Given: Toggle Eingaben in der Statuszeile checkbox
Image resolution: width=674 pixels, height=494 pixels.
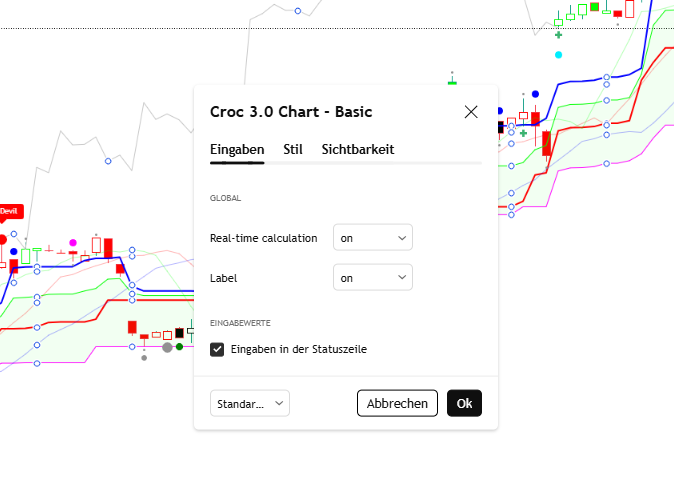Looking at the screenshot, I should click(x=217, y=349).
